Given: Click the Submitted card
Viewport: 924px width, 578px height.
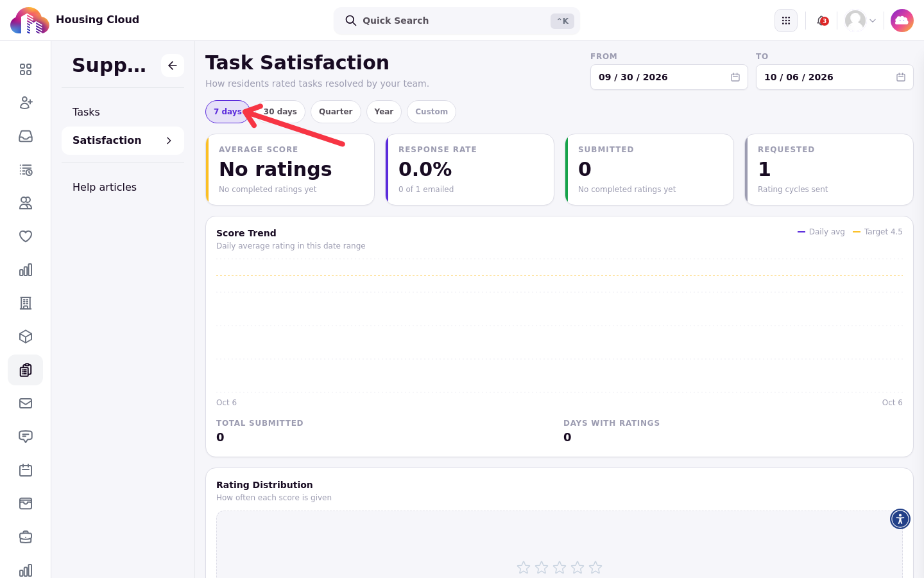Looking at the screenshot, I should tap(649, 170).
